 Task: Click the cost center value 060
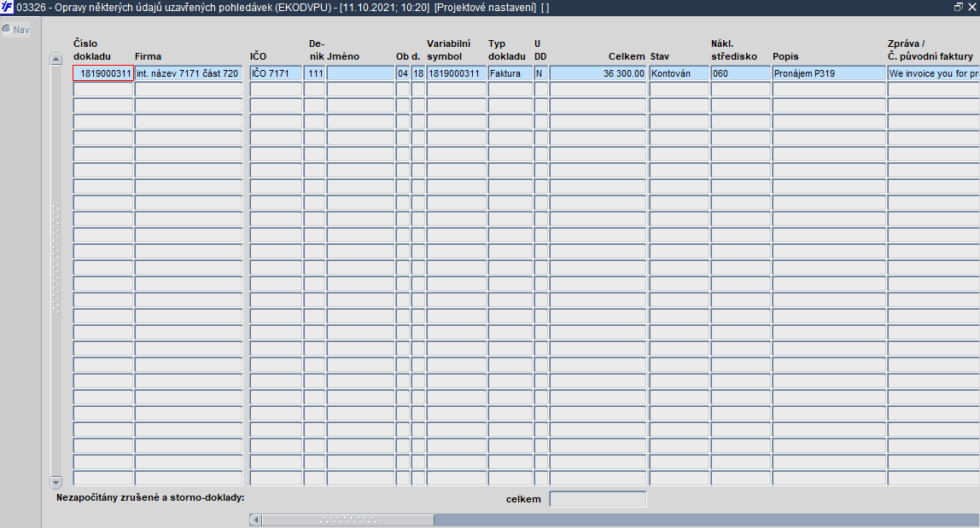[740, 73]
